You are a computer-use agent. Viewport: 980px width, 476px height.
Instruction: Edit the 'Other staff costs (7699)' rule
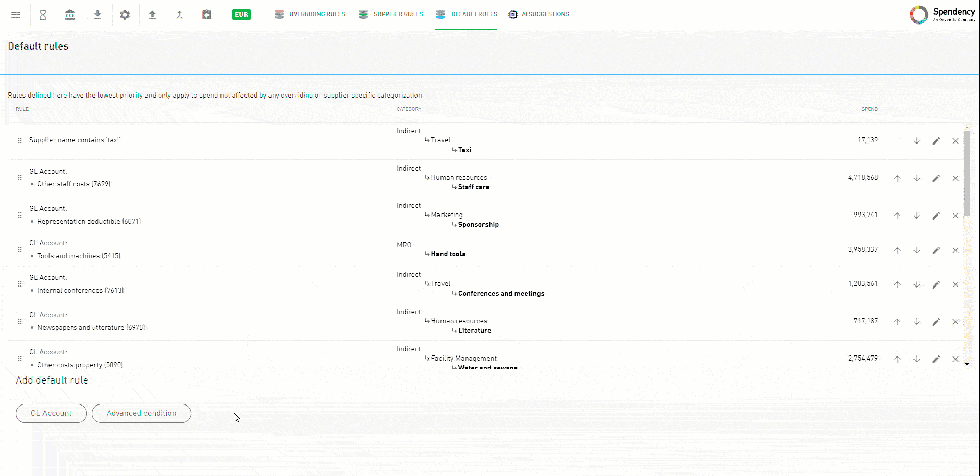point(936,178)
